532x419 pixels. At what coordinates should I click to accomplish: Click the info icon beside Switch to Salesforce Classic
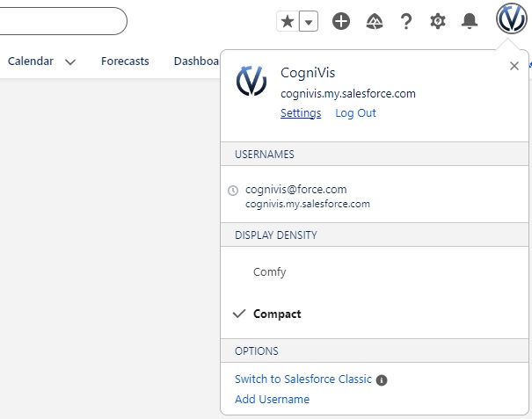(382, 380)
